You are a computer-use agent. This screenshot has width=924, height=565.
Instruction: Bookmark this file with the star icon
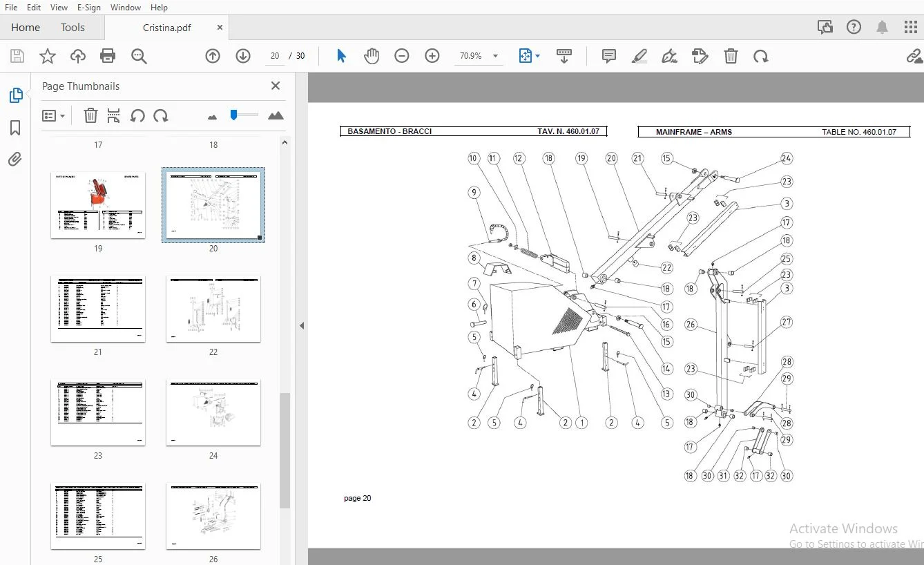pyautogui.click(x=48, y=57)
